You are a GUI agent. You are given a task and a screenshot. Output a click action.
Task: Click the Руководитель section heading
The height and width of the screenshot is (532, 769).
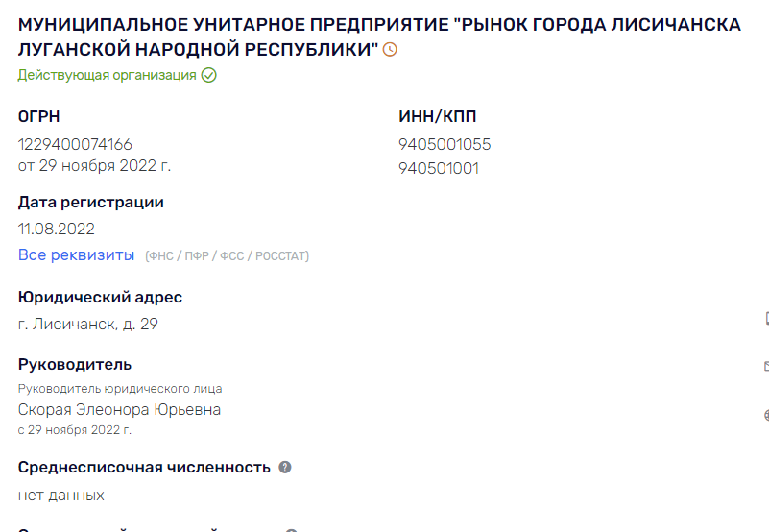coord(75,365)
